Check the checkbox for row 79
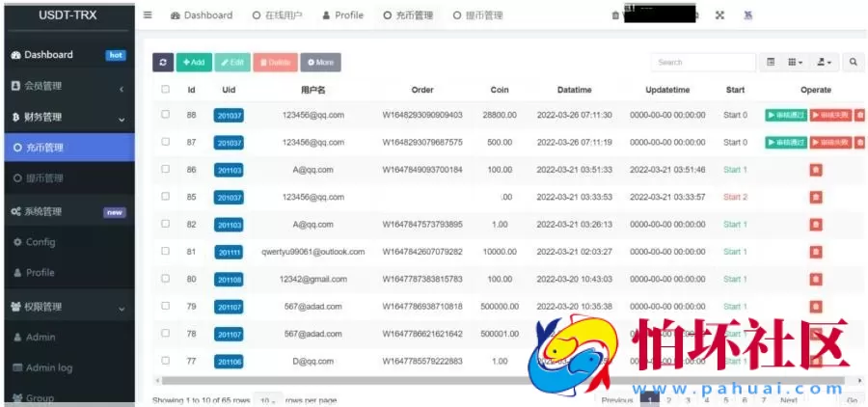This screenshot has width=868, height=407. (x=166, y=306)
